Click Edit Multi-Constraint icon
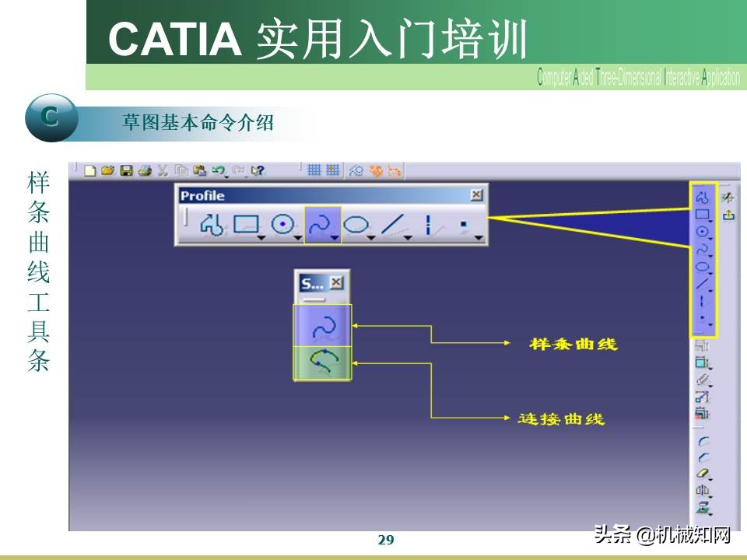Viewport: 747px width, 560px height. click(702, 413)
